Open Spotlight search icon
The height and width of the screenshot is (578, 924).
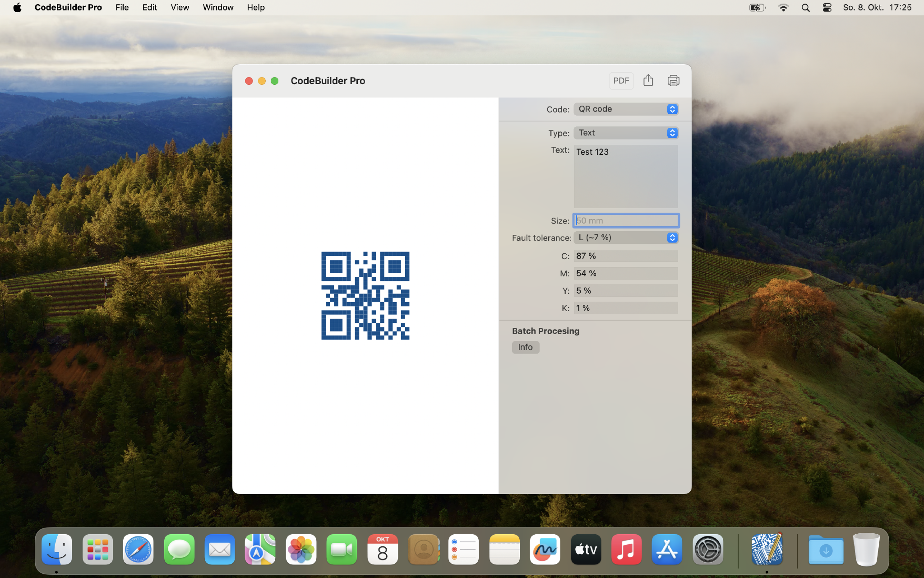coord(805,8)
